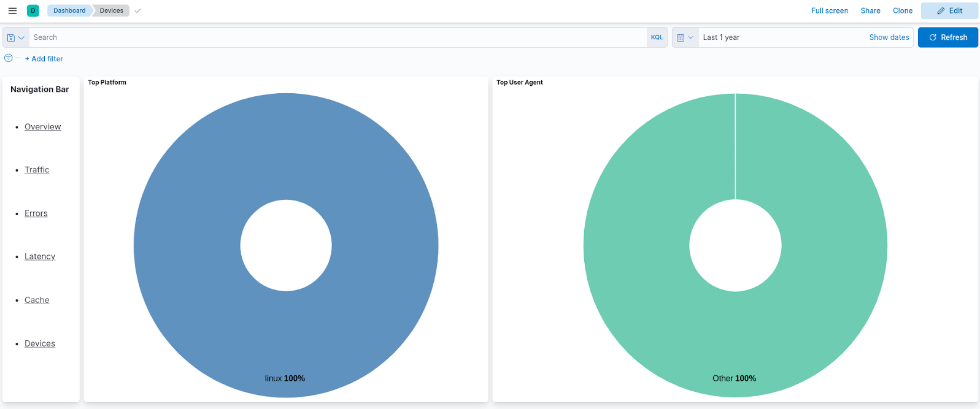The image size is (980, 409).
Task: Focus the Search query input field
Action: [x=338, y=37]
